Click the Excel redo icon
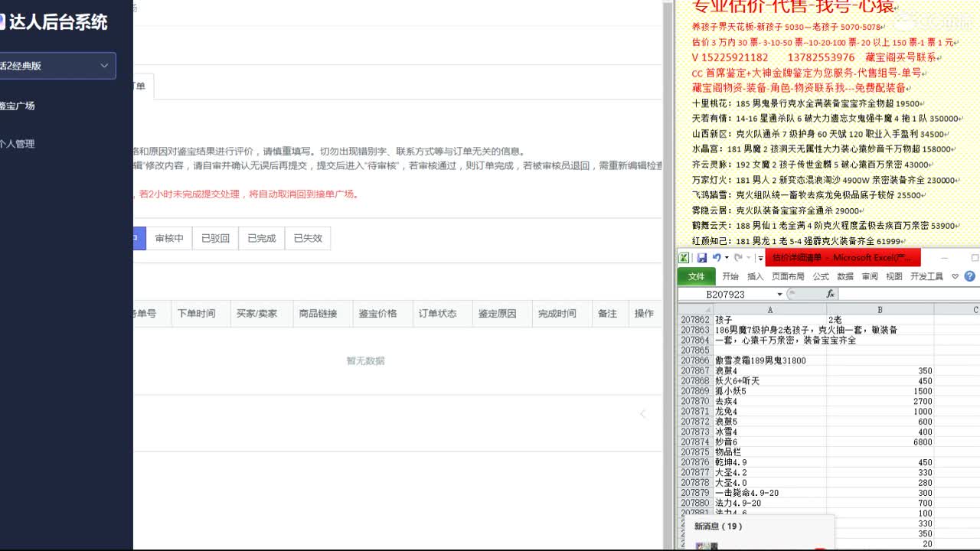Image resolution: width=980 pixels, height=551 pixels. point(737,258)
